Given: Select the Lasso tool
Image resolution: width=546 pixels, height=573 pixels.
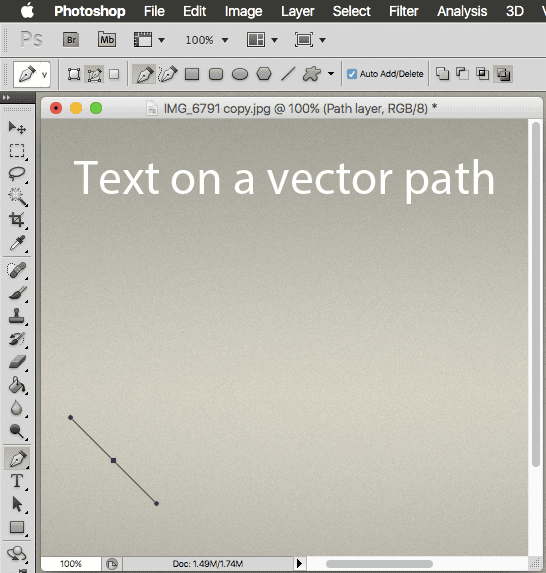Looking at the screenshot, I should click(17, 174).
